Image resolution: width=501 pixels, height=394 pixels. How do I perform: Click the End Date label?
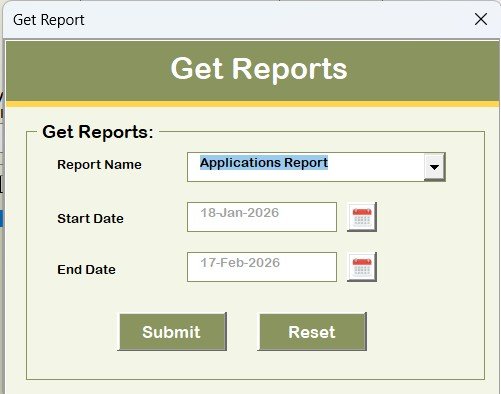86,269
